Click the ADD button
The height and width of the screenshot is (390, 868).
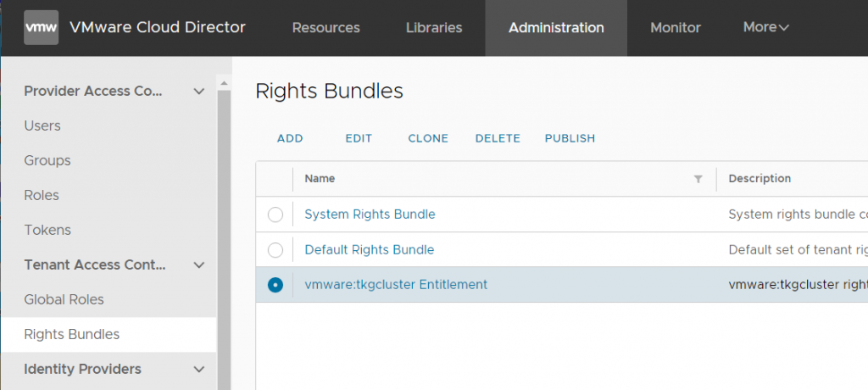point(290,138)
